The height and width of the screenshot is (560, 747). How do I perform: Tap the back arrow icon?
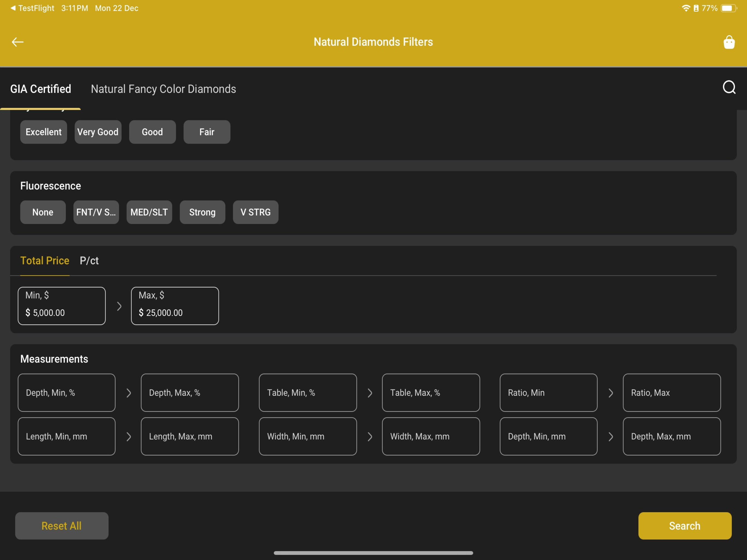pyautogui.click(x=17, y=42)
